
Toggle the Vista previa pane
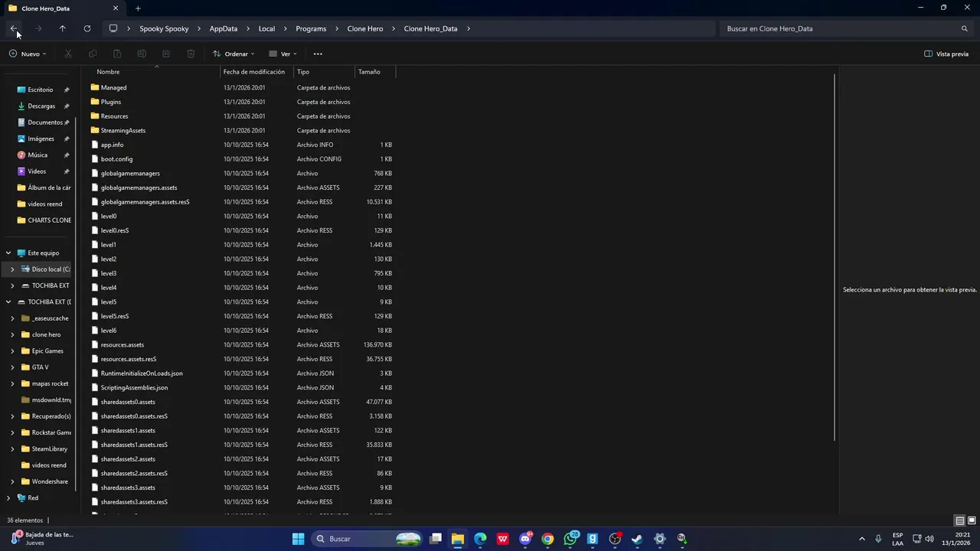point(946,54)
